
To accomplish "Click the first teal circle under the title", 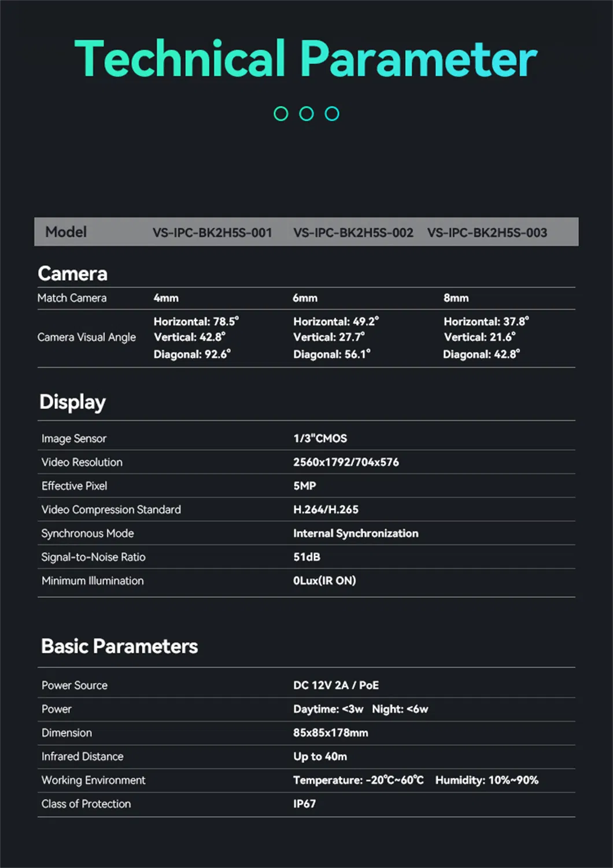I will (x=282, y=113).
